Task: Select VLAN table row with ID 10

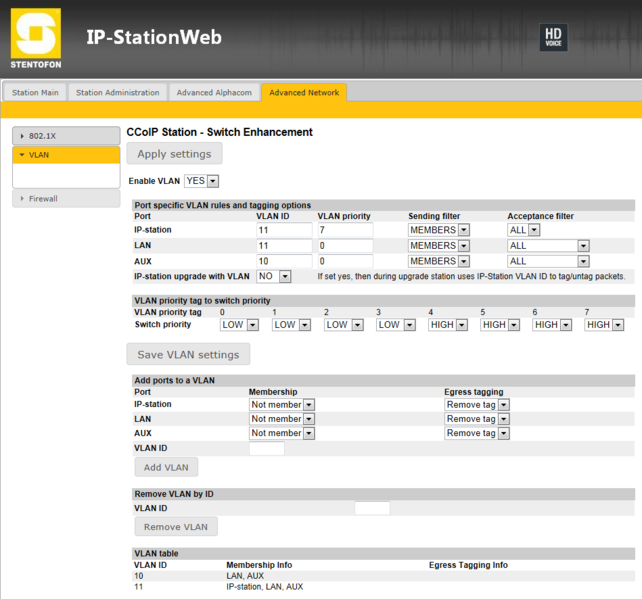Action: [383, 576]
